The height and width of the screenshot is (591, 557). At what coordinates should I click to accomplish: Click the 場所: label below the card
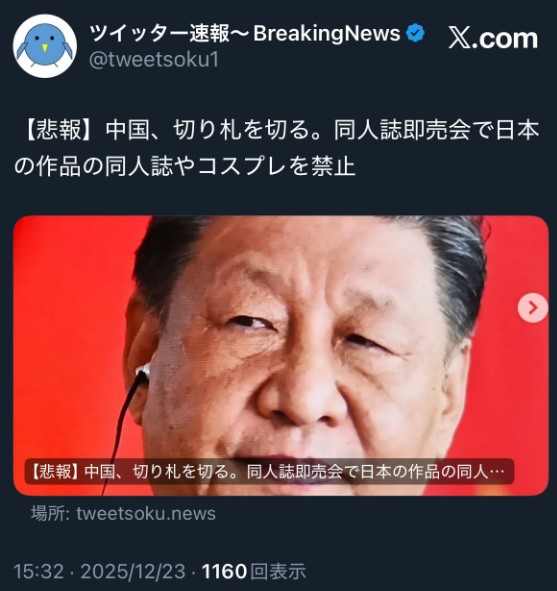click(50, 514)
